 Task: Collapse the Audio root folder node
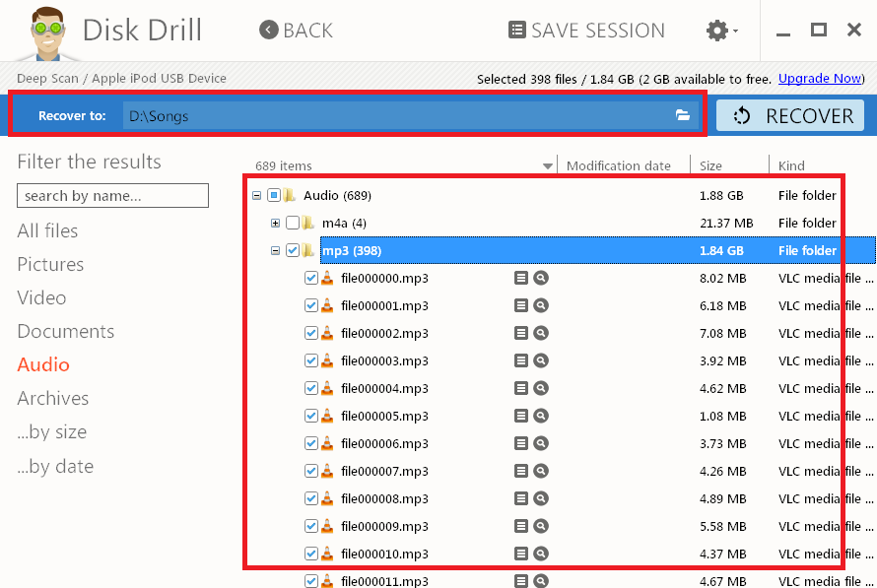(x=256, y=196)
